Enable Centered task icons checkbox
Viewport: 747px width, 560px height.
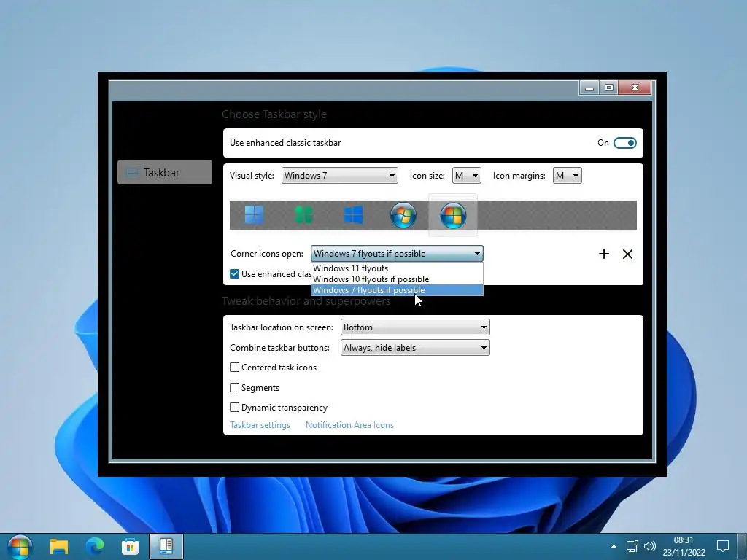(x=234, y=367)
